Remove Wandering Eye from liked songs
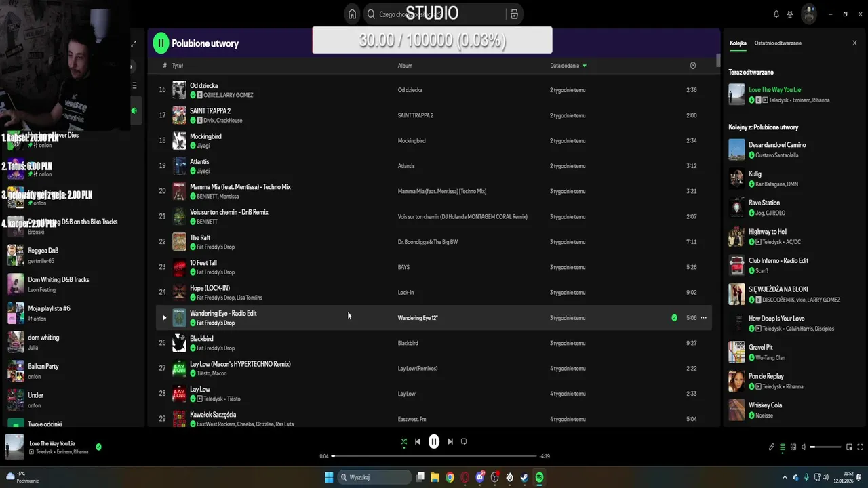This screenshot has width=868, height=488. click(x=674, y=318)
